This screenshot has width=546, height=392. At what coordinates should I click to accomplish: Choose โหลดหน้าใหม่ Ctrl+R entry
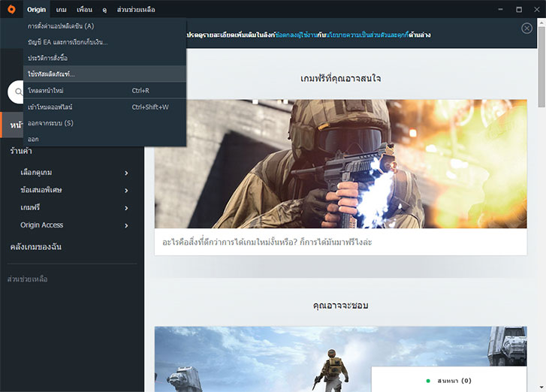click(x=104, y=91)
